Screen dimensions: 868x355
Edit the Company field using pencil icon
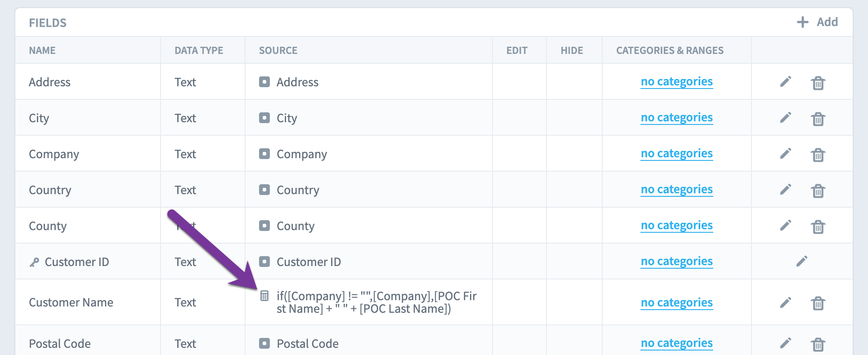point(785,153)
